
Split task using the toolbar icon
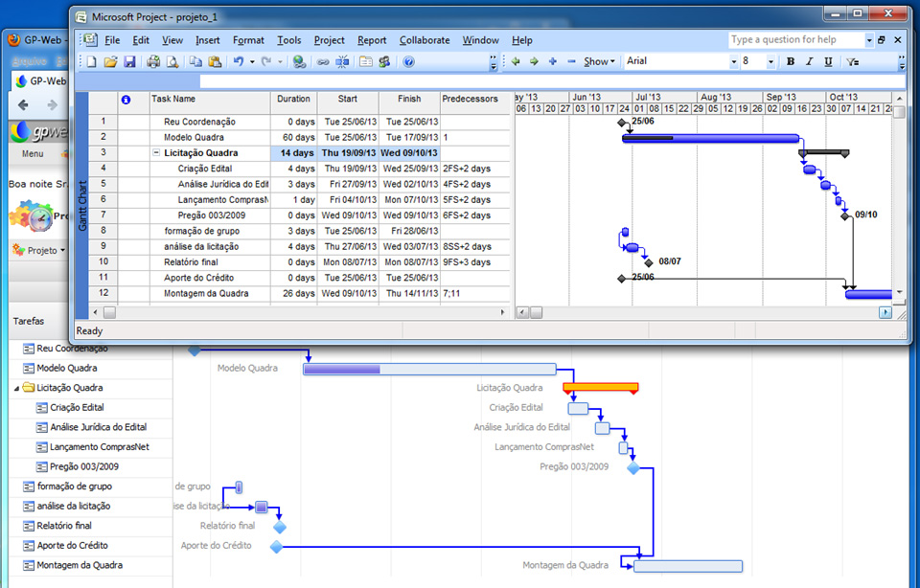(x=342, y=61)
